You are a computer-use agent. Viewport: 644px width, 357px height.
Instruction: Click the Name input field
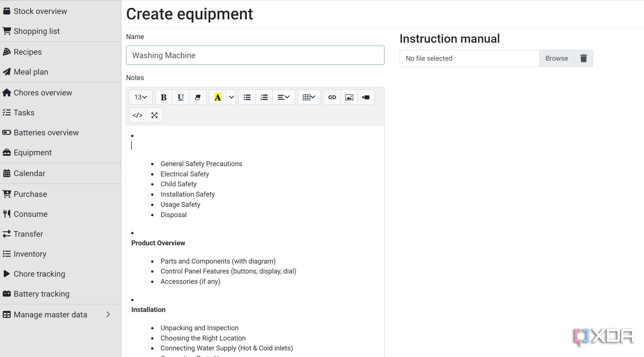click(x=255, y=55)
